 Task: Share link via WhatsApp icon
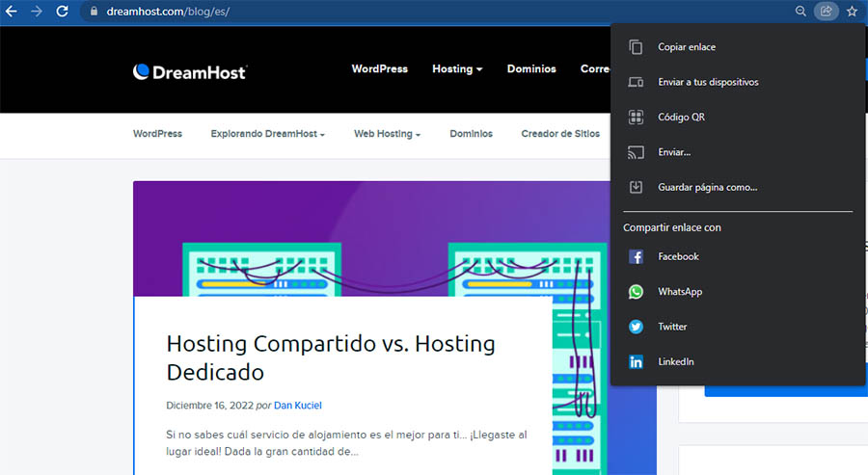tap(636, 292)
